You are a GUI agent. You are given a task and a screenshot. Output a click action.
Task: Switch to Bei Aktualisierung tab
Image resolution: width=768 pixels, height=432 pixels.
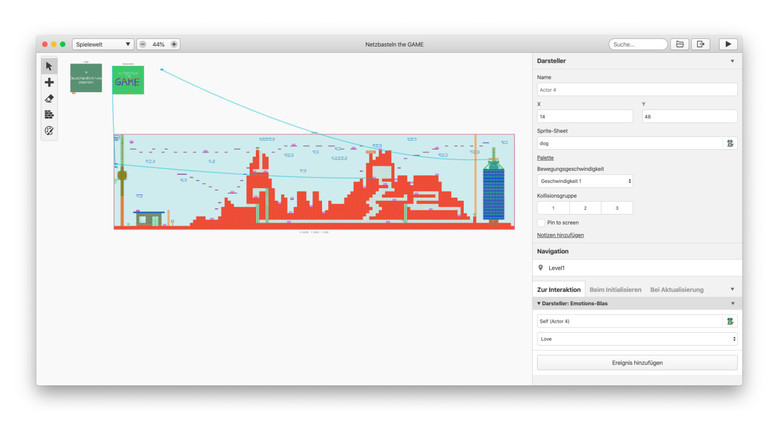[x=677, y=289]
